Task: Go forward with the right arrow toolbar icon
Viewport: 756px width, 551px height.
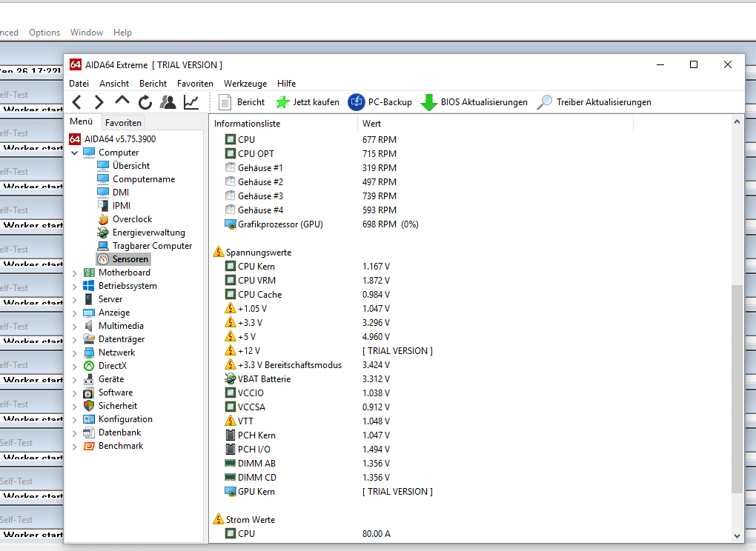Action: click(99, 102)
